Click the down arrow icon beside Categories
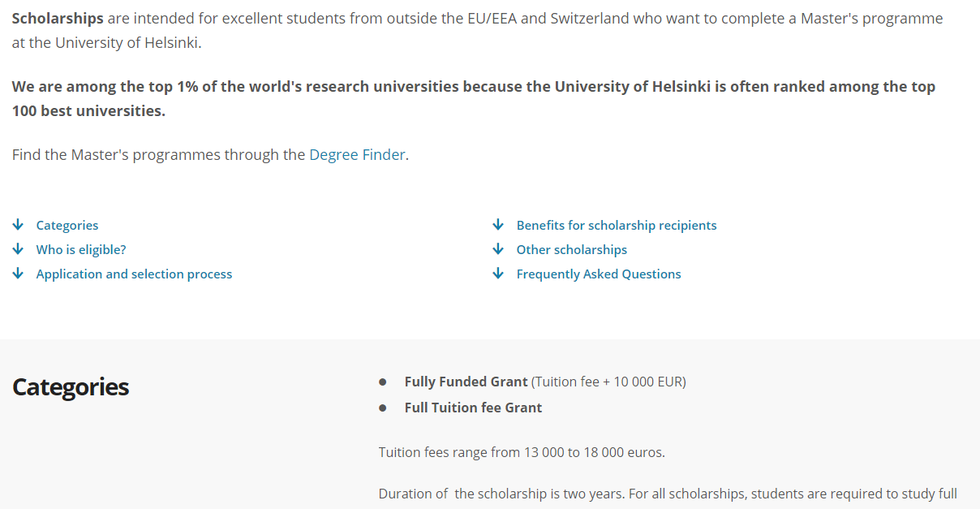The image size is (980, 509). [x=18, y=225]
